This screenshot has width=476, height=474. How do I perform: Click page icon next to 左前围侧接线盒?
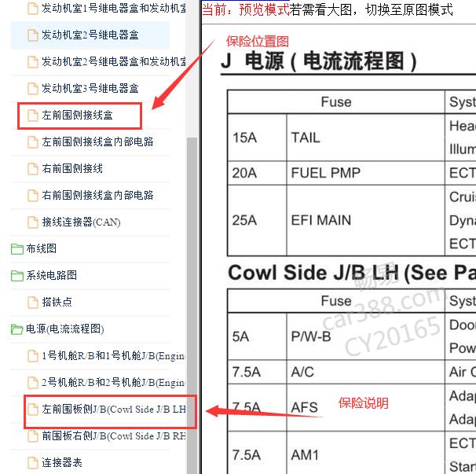pos(33,115)
